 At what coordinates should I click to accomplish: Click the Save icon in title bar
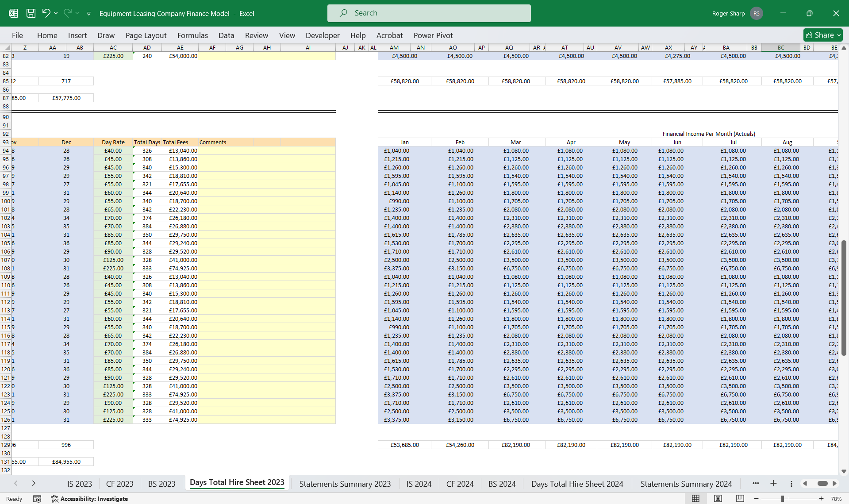point(31,13)
